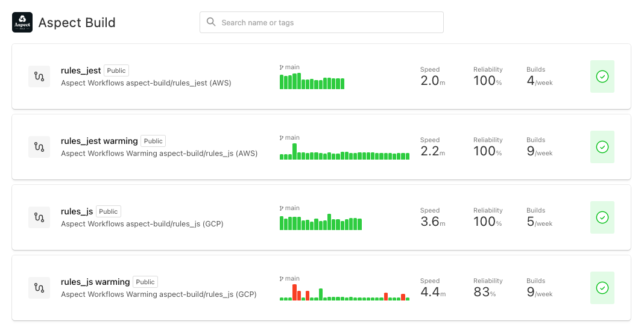Screen dimensions: 644x333
Task: Click the Aspect Build title text
Action: coord(77,22)
